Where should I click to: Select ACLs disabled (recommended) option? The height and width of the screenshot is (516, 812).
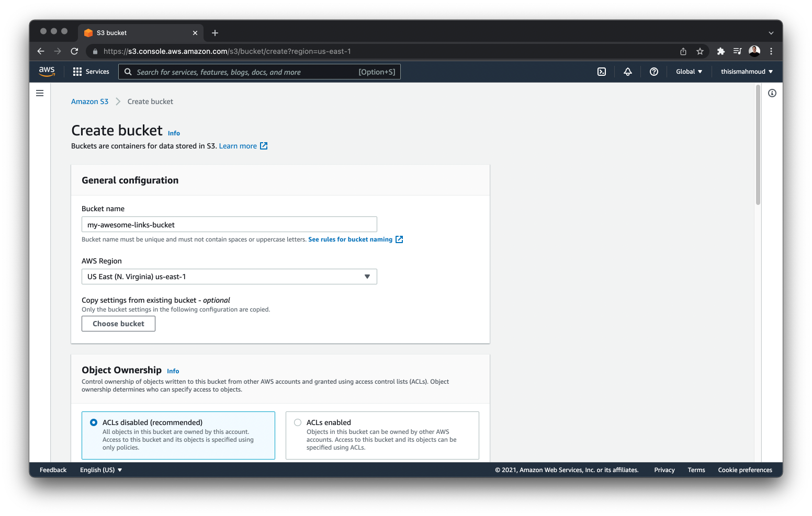pos(94,422)
